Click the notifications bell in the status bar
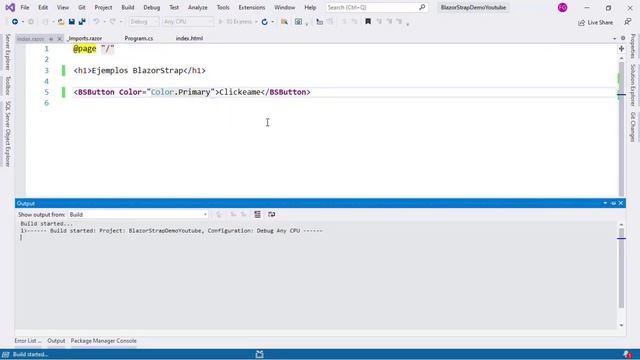Image resolution: width=640 pixels, height=360 pixels. (627, 354)
